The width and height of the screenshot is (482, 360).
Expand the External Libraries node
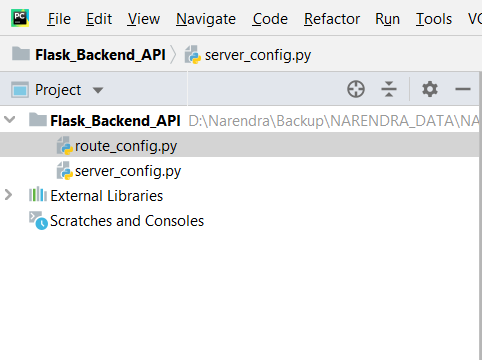click(x=9, y=195)
